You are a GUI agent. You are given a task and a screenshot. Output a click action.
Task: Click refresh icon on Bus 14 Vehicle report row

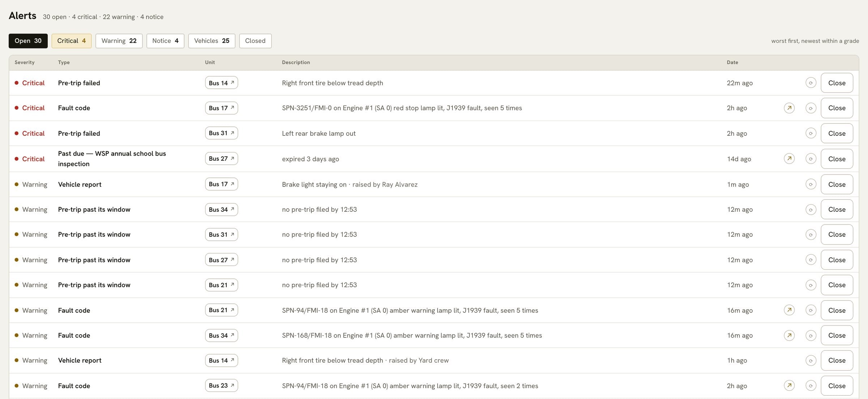point(811,360)
